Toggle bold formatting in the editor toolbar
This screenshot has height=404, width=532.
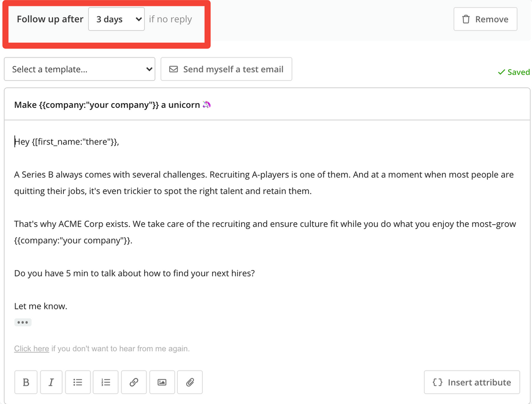(x=26, y=382)
